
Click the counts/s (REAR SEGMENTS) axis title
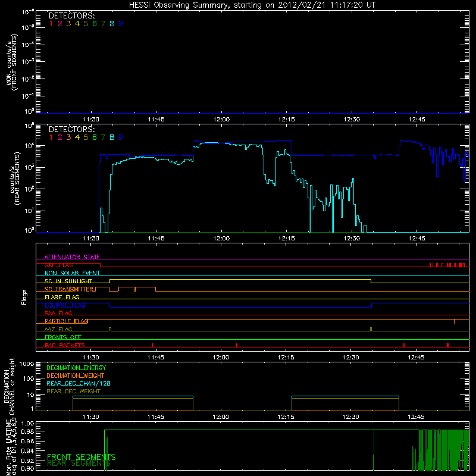15,178
